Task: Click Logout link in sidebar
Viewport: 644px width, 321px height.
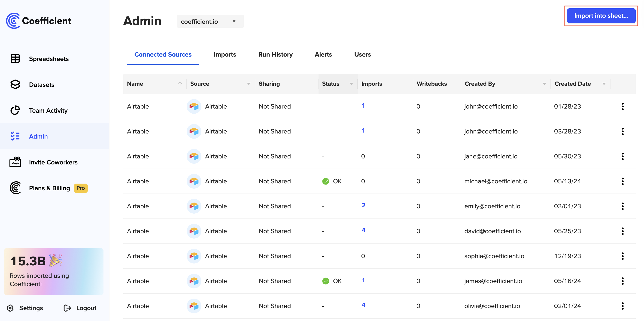Action: click(86, 308)
